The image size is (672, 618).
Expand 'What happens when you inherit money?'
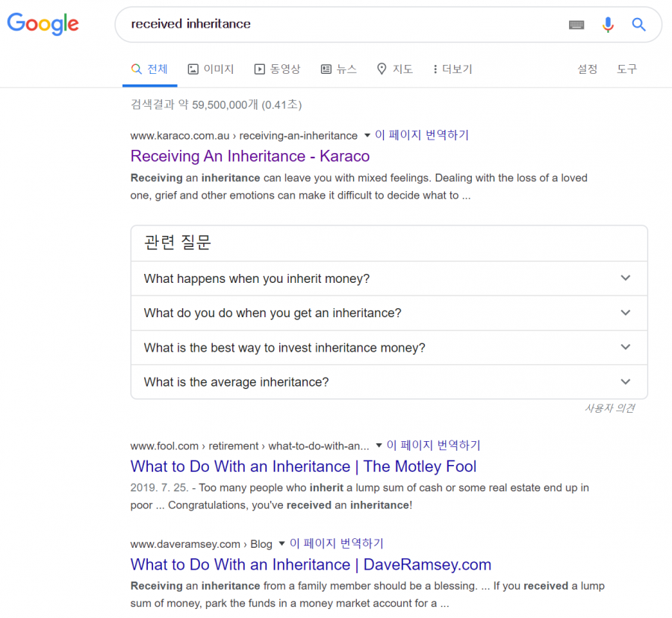pyautogui.click(x=389, y=278)
